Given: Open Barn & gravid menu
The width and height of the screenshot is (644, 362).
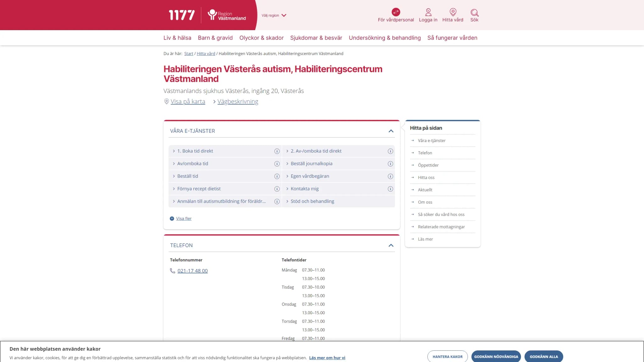Looking at the screenshot, I should tap(215, 38).
